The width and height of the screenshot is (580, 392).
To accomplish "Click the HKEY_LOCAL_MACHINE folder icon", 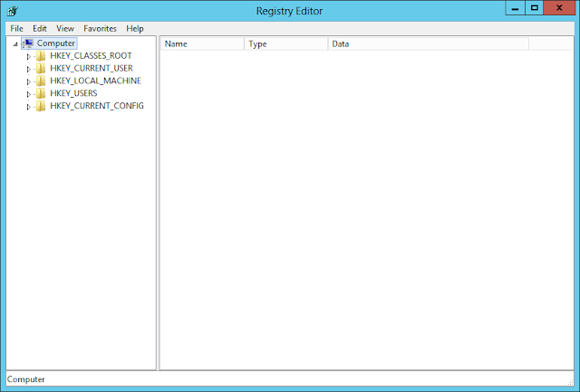I will pyautogui.click(x=41, y=81).
